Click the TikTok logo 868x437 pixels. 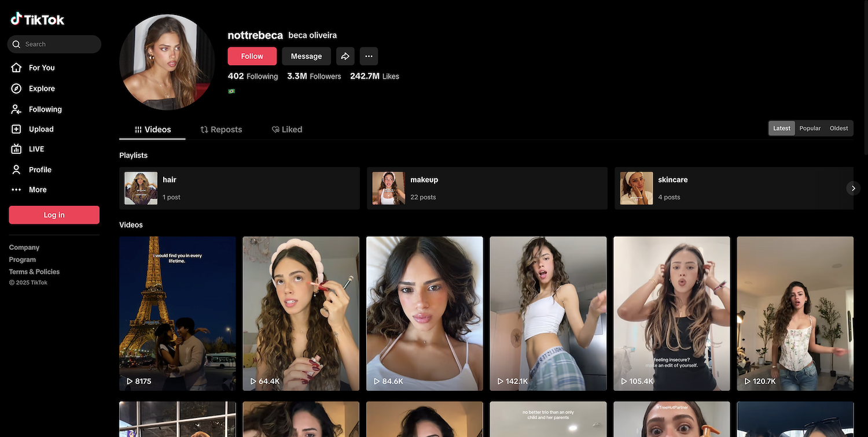point(38,19)
